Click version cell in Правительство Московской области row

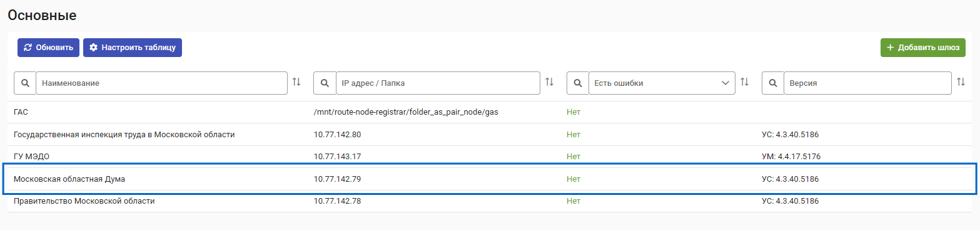click(791, 201)
